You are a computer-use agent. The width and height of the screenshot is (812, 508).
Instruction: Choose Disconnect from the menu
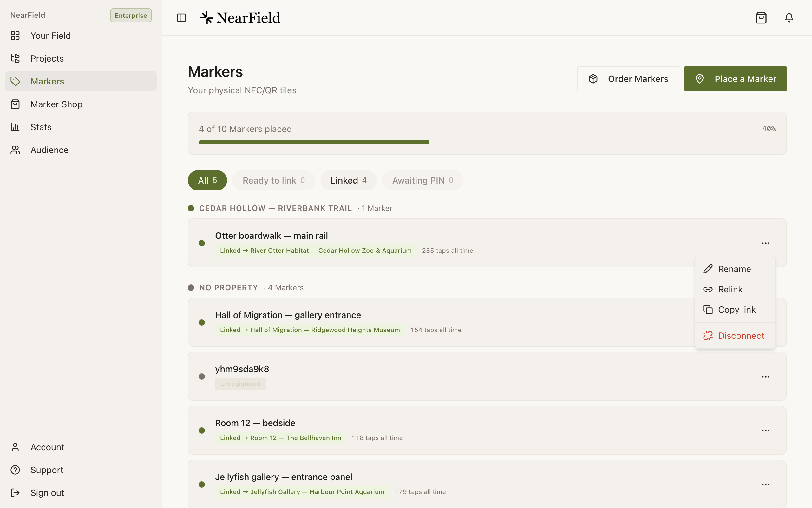735,336
